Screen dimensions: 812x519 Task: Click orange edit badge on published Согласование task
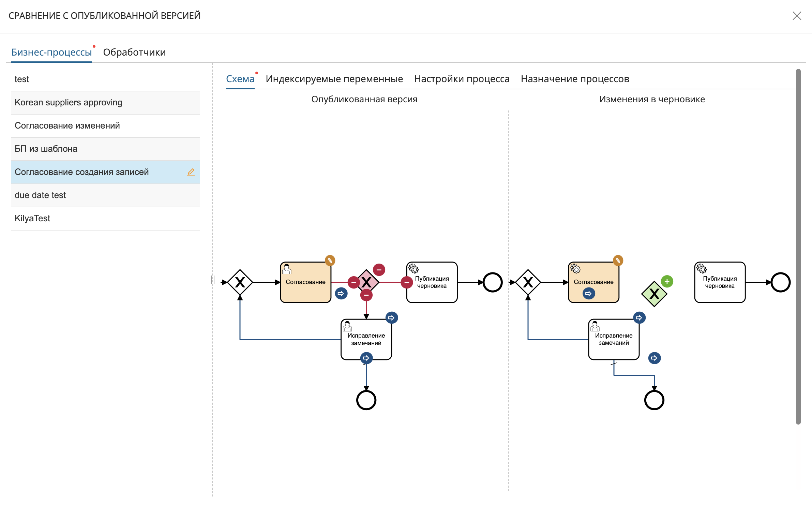330,261
